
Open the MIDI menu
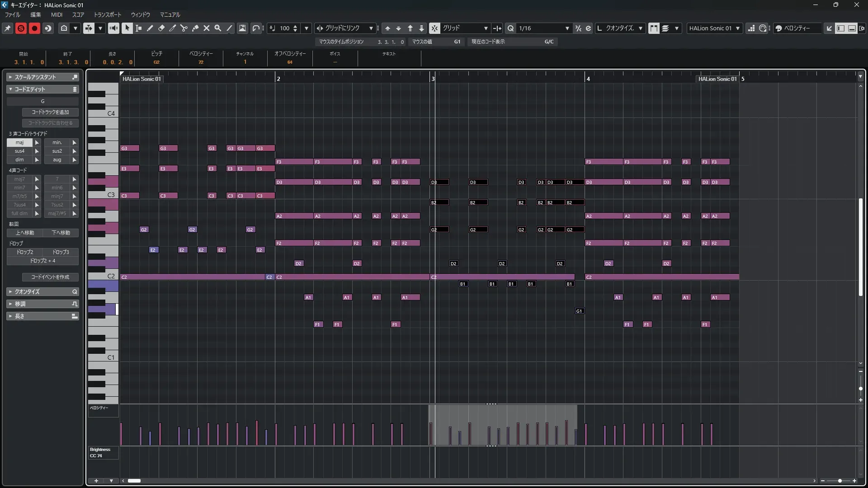pos(57,14)
